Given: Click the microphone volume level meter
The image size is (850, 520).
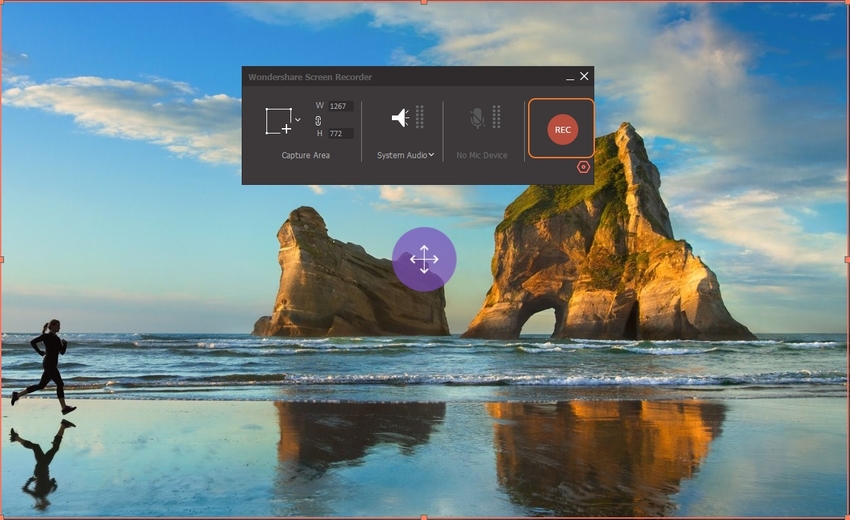Looking at the screenshot, I should click(496, 117).
